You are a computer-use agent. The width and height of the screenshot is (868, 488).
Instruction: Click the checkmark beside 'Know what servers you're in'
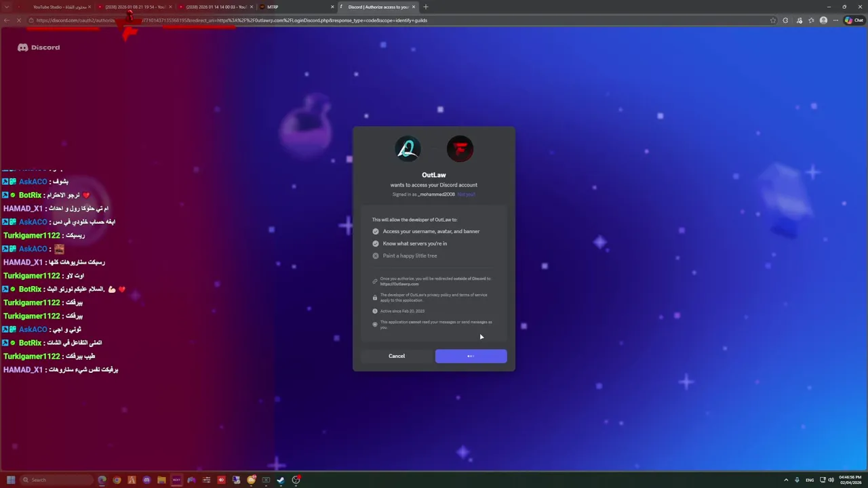376,243
